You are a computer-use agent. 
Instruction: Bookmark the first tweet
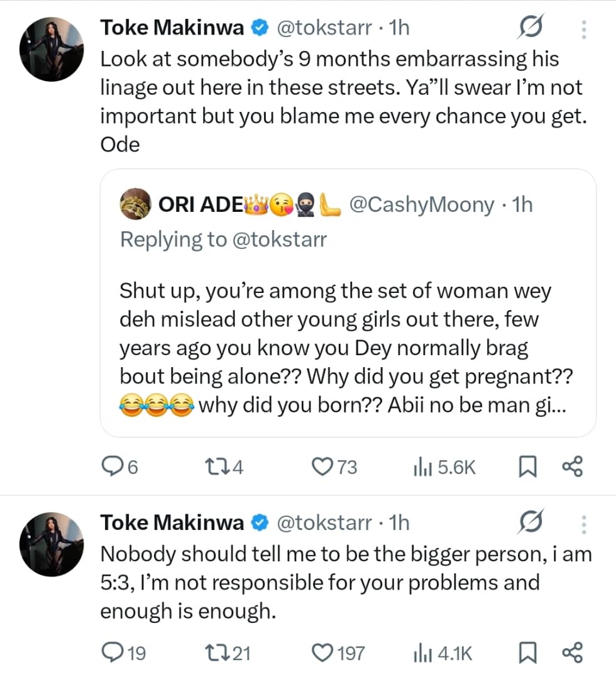[x=527, y=466]
